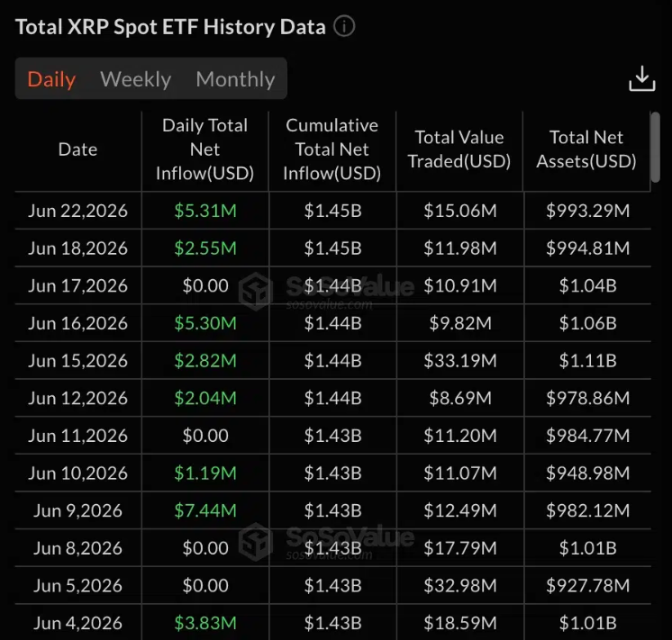
Task: Select the Monthly tab
Action: click(x=235, y=79)
